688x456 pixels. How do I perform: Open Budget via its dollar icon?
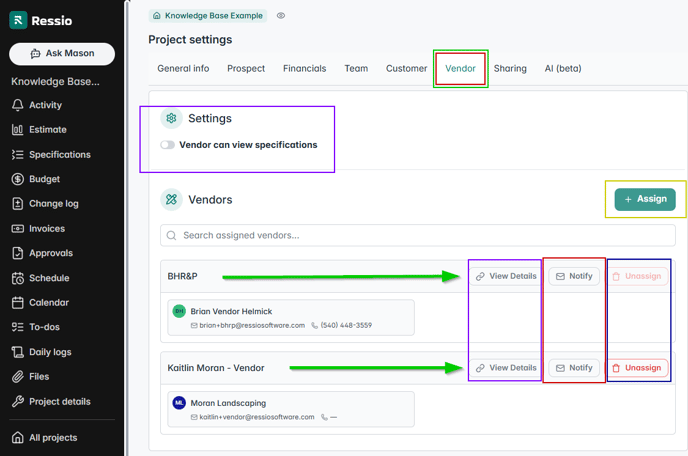click(18, 179)
